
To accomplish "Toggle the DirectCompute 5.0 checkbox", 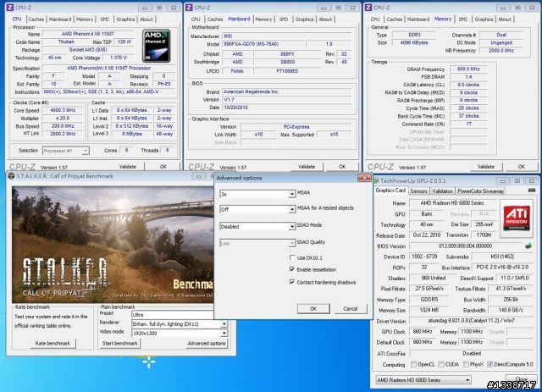I will click(489, 364).
